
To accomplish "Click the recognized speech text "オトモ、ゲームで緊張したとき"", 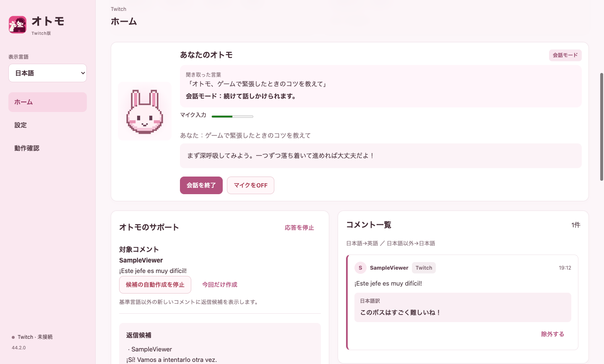I will pos(257,84).
